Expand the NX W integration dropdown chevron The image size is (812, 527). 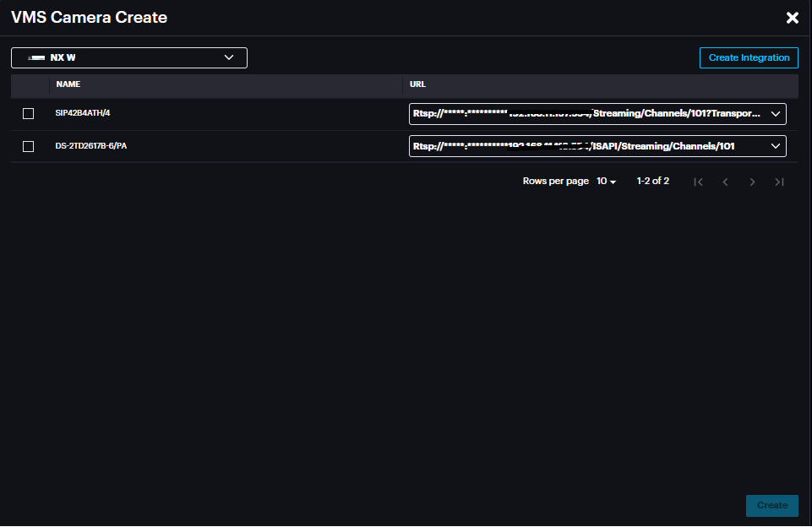click(x=229, y=57)
